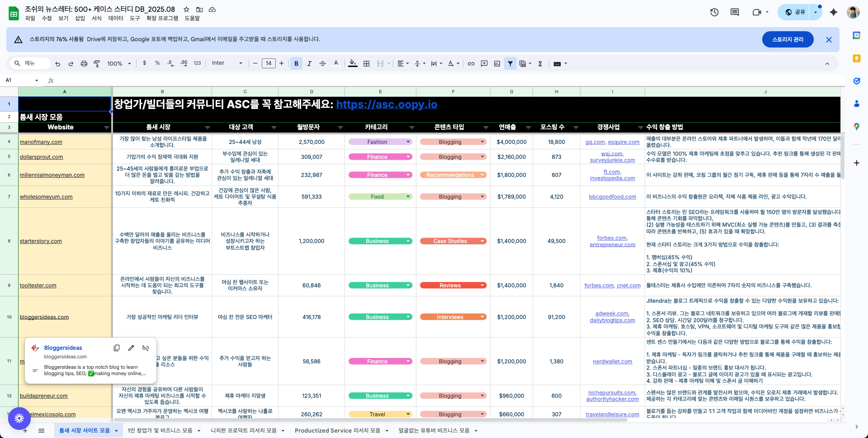Toggle bold formatting
Image resolution: width=868 pixels, height=438 pixels.
[x=296, y=64]
